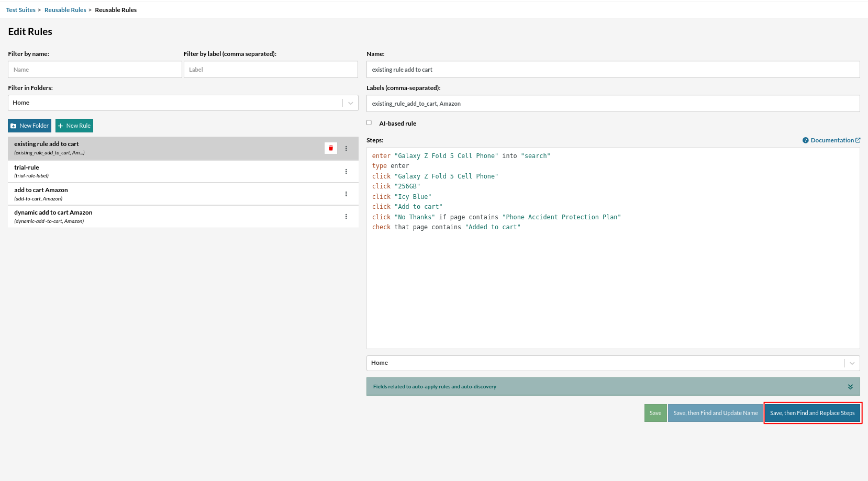Click the Documentation help link
The image size is (868, 481).
click(831, 140)
